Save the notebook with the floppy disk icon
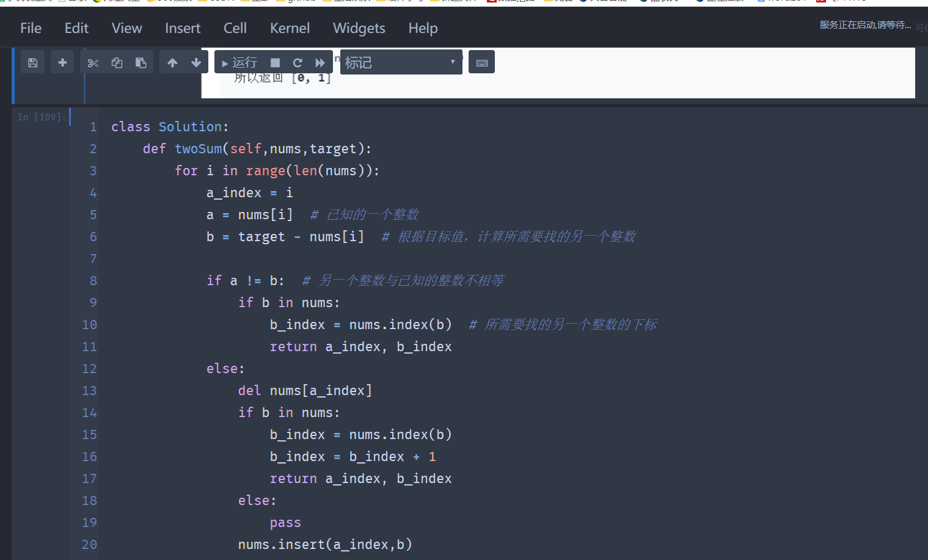 pos(32,62)
